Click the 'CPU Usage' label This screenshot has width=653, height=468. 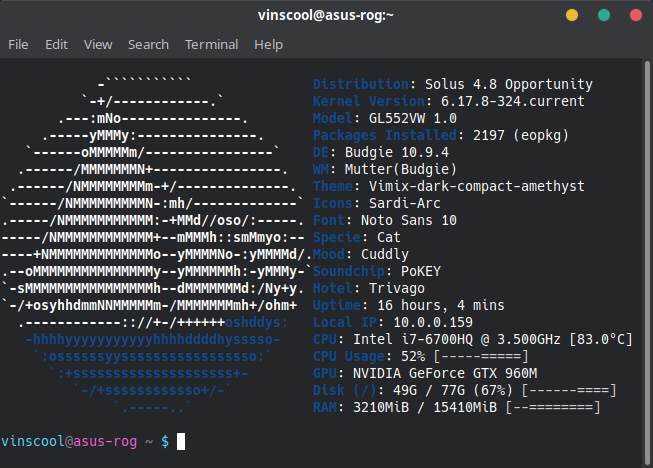point(349,357)
